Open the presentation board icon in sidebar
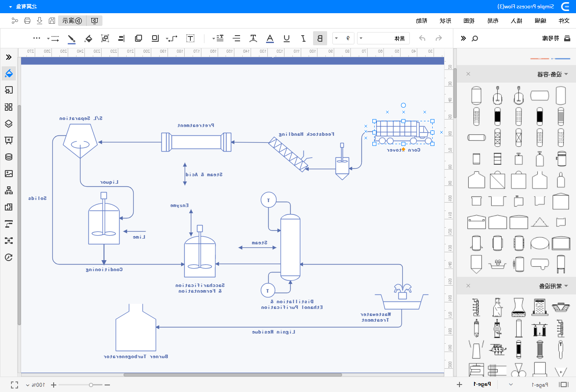 [x=8, y=140]
